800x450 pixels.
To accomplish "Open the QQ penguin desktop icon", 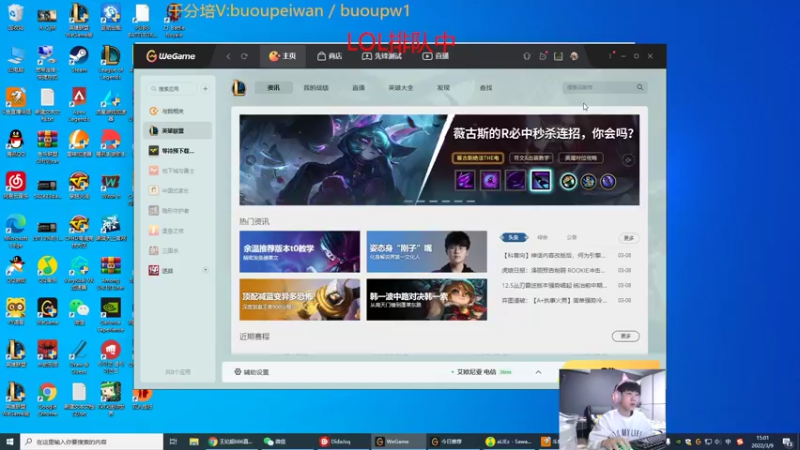I will click(16, 143).
